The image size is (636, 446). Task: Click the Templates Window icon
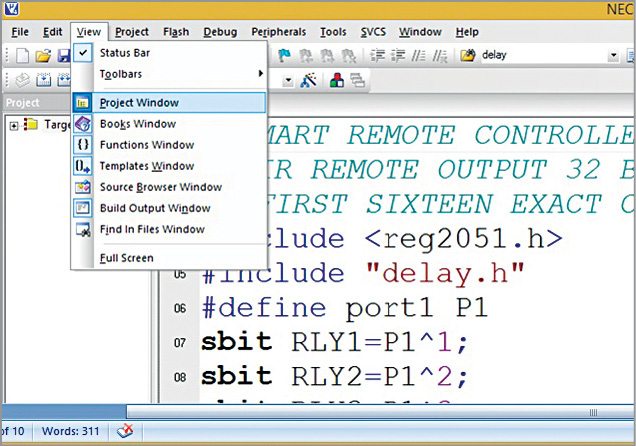(x=83, y=166)
